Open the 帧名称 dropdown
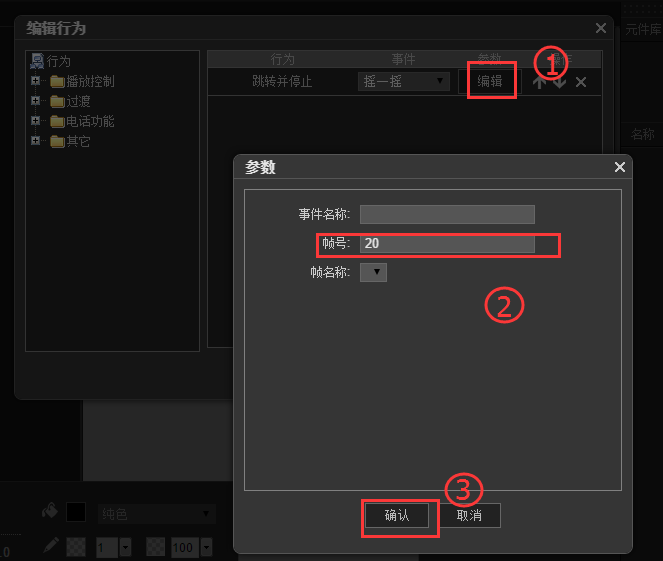 [x=373, y=272]
